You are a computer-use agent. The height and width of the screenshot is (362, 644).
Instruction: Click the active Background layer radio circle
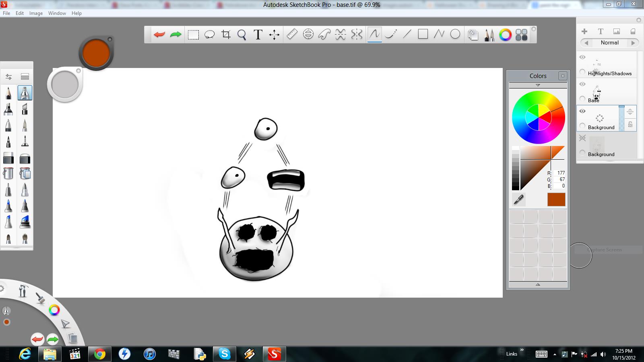582,126
